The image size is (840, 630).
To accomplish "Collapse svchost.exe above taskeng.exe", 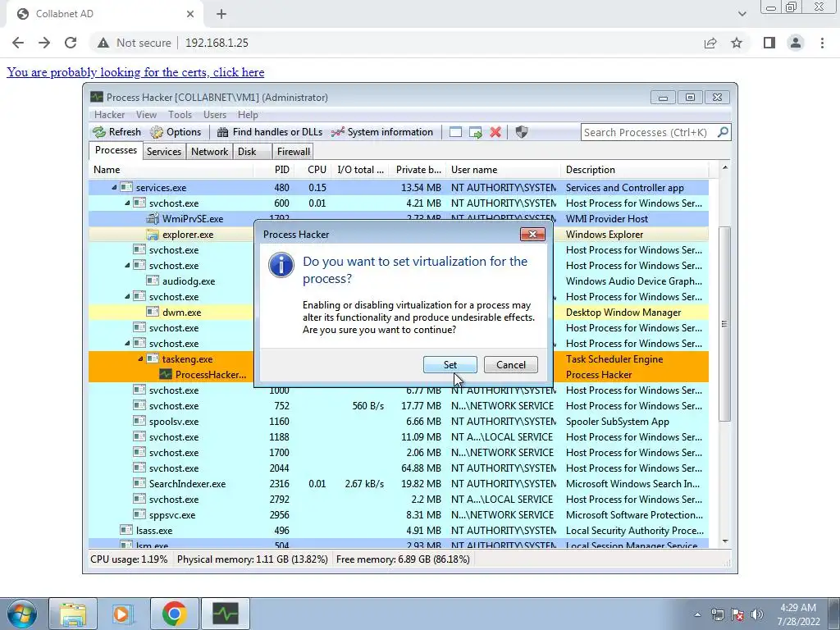I will pos(127,344).
